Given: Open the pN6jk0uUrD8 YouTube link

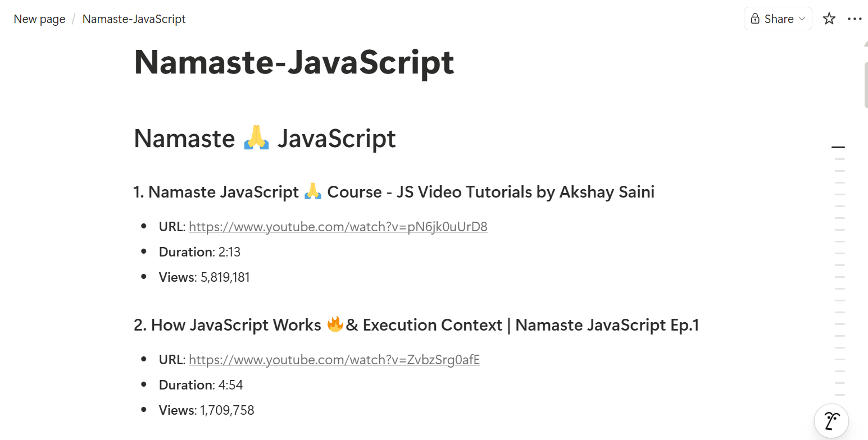Looking at the screenshot, I should tap(338, 226).
